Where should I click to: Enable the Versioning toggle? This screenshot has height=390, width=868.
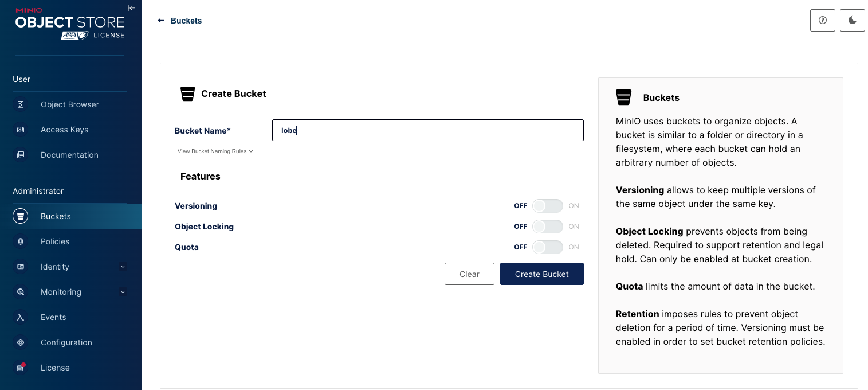[x=547, y=206]
